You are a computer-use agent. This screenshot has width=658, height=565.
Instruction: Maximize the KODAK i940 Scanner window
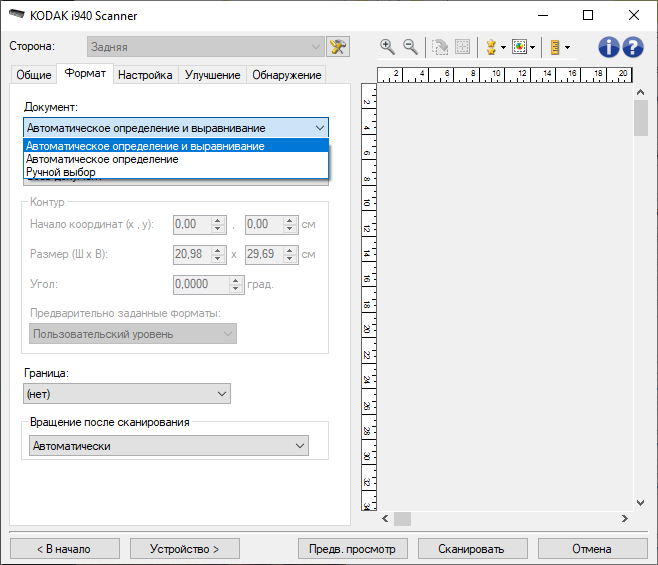click(x=588, y=16)
